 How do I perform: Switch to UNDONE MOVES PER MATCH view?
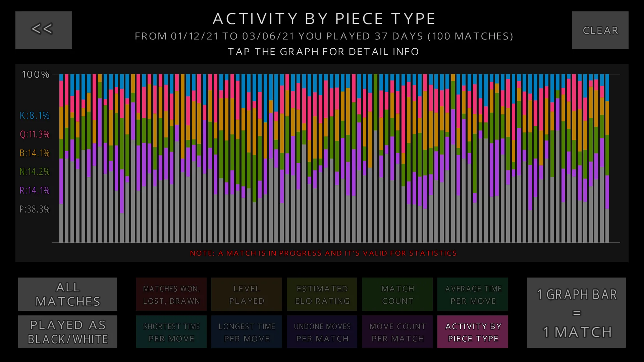[322, 333]
